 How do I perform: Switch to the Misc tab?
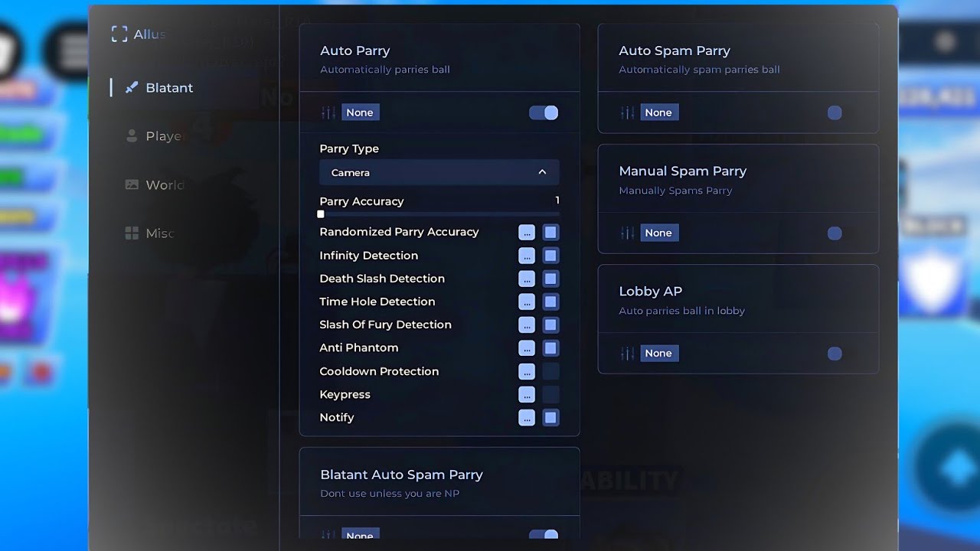point(150,233)
